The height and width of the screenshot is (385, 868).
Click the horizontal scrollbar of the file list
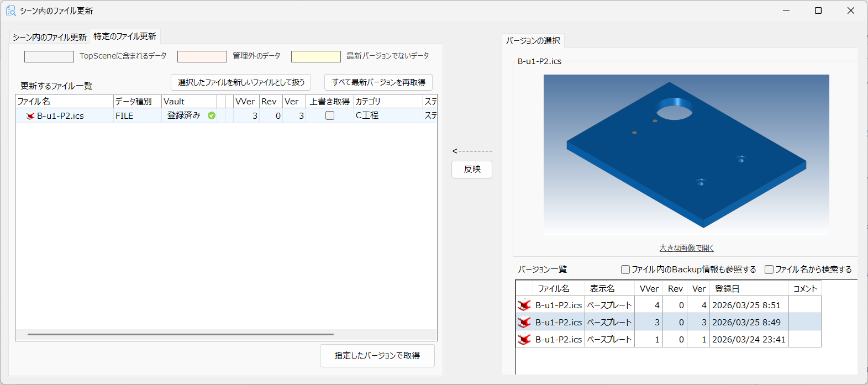[x=180, y=334]
